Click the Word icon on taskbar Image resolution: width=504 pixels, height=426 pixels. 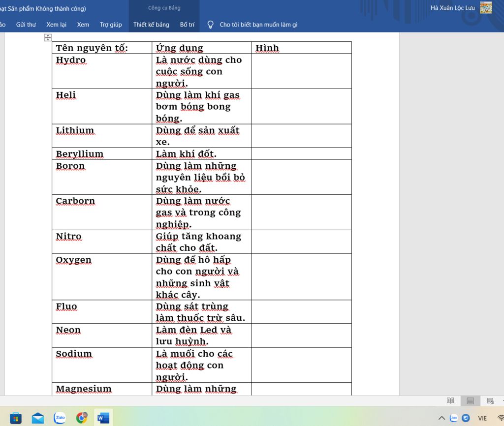tap(103, 418)
